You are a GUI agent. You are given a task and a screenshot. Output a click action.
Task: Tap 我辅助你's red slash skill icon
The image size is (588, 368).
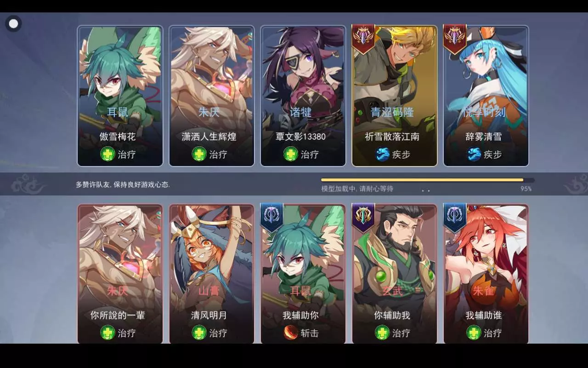[x=290, y=333]
